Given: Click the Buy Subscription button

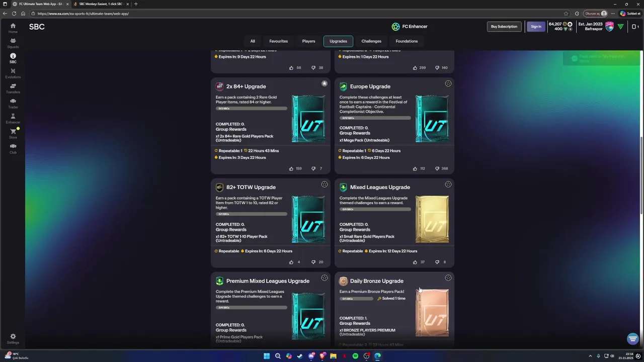Looking at the screenshot, I should click(x=504, y=27).
